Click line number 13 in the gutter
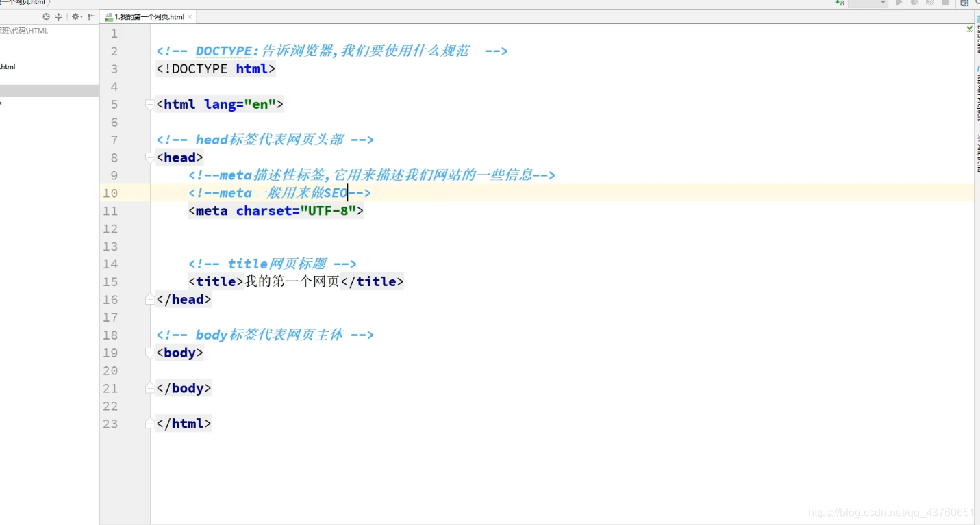Viewport: 980px width, 525px height. (x=110, y=247)
